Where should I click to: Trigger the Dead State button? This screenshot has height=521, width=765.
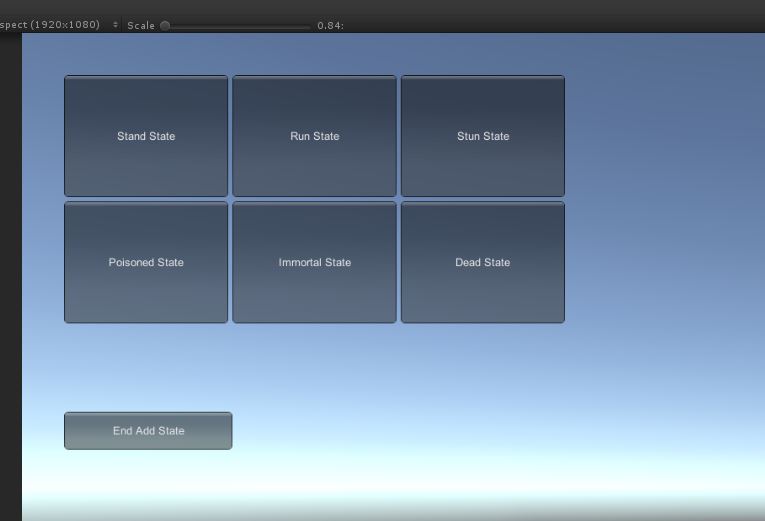tap(483, 262)
